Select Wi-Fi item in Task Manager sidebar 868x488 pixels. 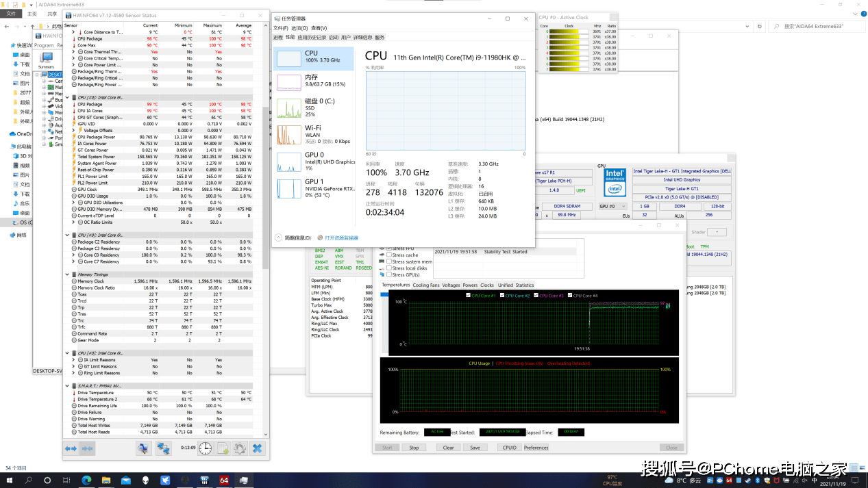(314, 134)
